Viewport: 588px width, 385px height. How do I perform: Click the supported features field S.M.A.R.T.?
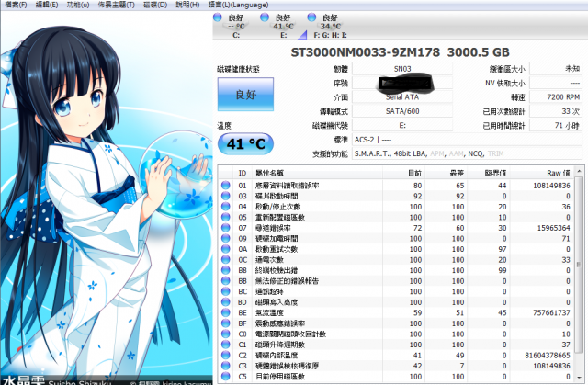(x=467, y=153)
